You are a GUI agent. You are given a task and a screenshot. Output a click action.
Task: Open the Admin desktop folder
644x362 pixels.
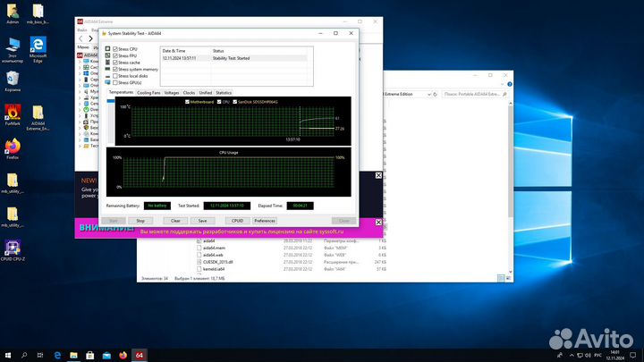13,13
